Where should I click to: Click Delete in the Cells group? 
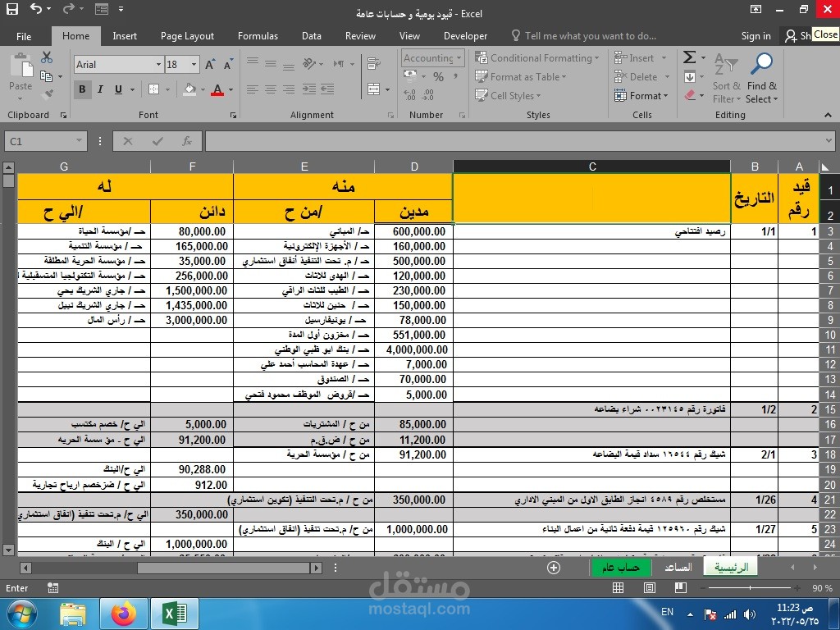637,76
